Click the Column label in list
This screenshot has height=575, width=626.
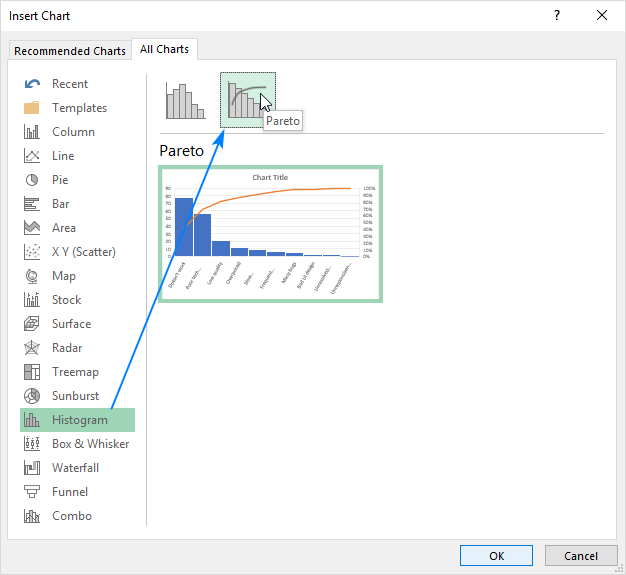[73, 132]
